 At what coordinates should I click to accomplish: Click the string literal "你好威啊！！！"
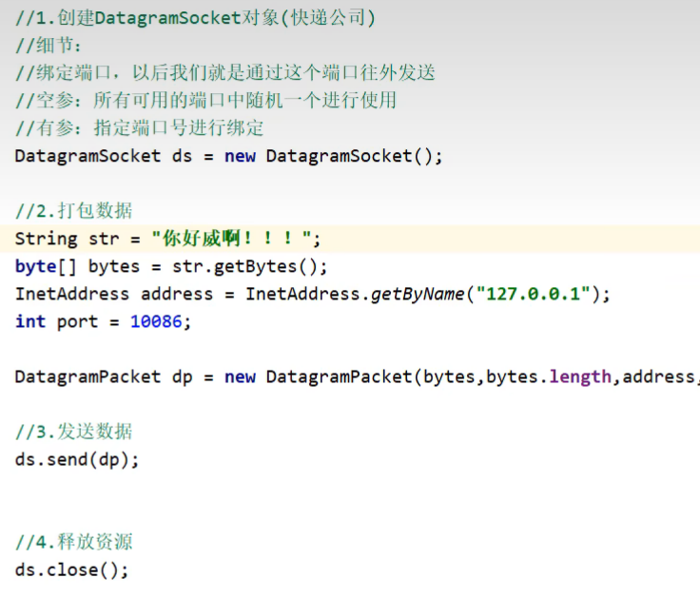coord(231,239)
